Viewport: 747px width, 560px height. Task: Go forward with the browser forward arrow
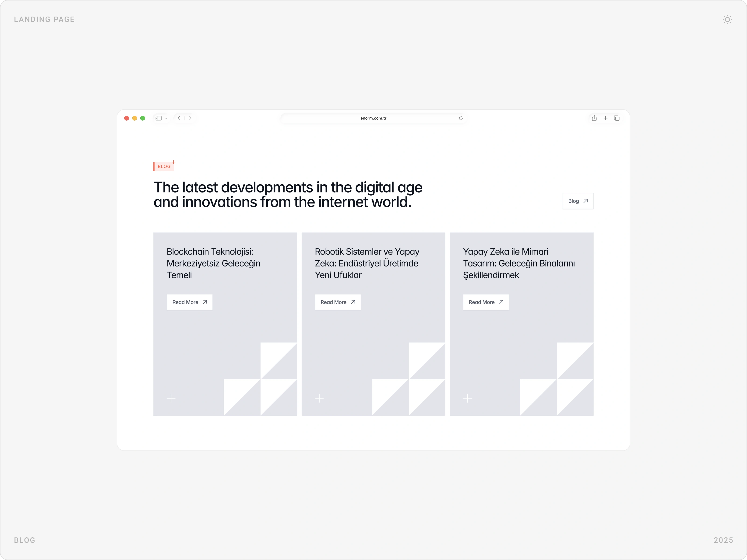pyautogui.click(x=190, y=118)
